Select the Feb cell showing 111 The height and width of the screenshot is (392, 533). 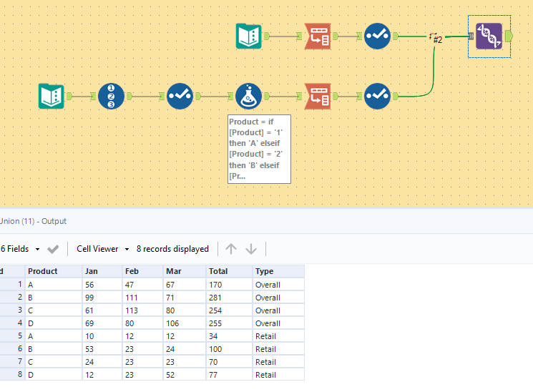tap(143, 298)
